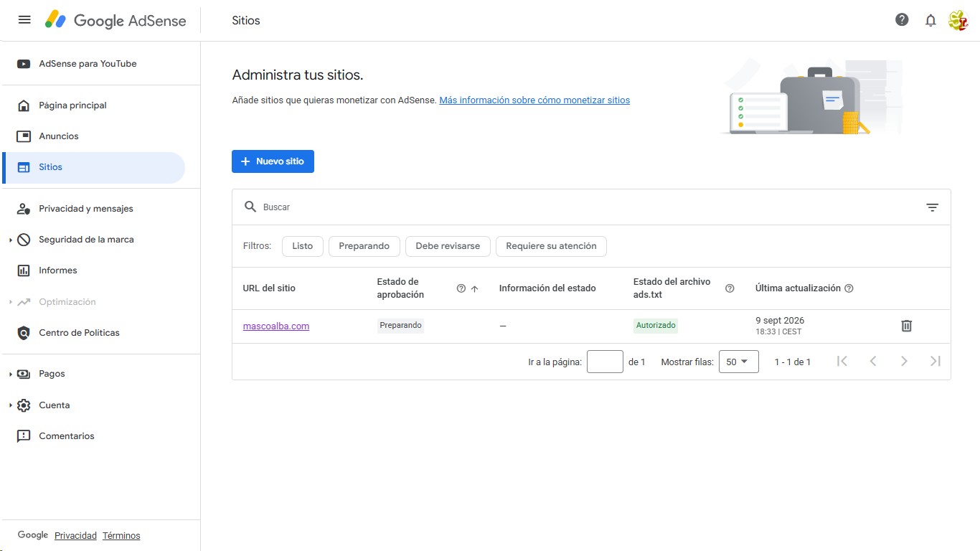The width and height of the screenshot is (980, 551).
Task: Toggle the Requiere su atención filter
Action: [x=551, y=246]
